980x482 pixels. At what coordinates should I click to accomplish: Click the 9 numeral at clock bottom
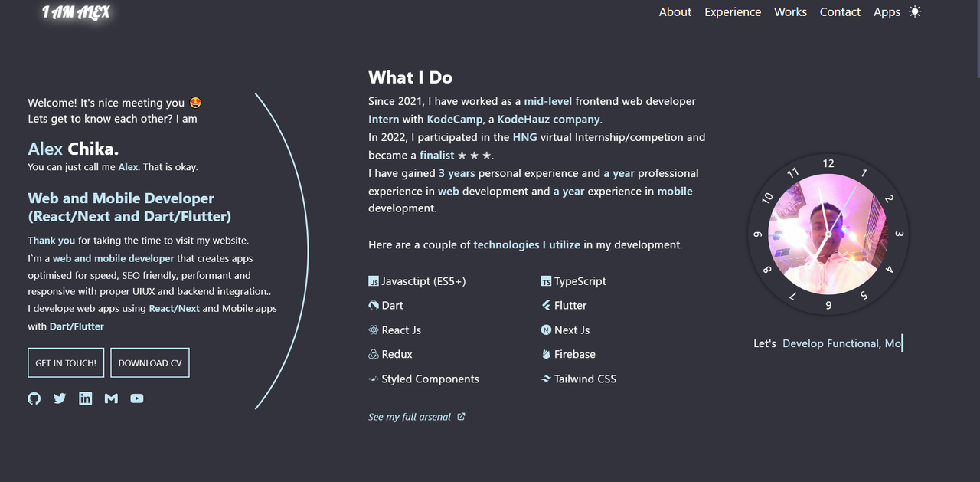click(828, 306)
